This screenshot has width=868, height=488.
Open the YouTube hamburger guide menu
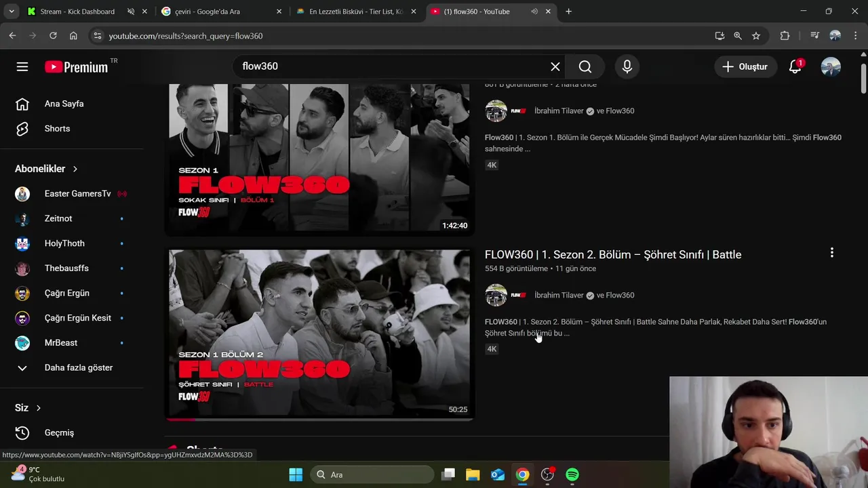pos(22,66)
